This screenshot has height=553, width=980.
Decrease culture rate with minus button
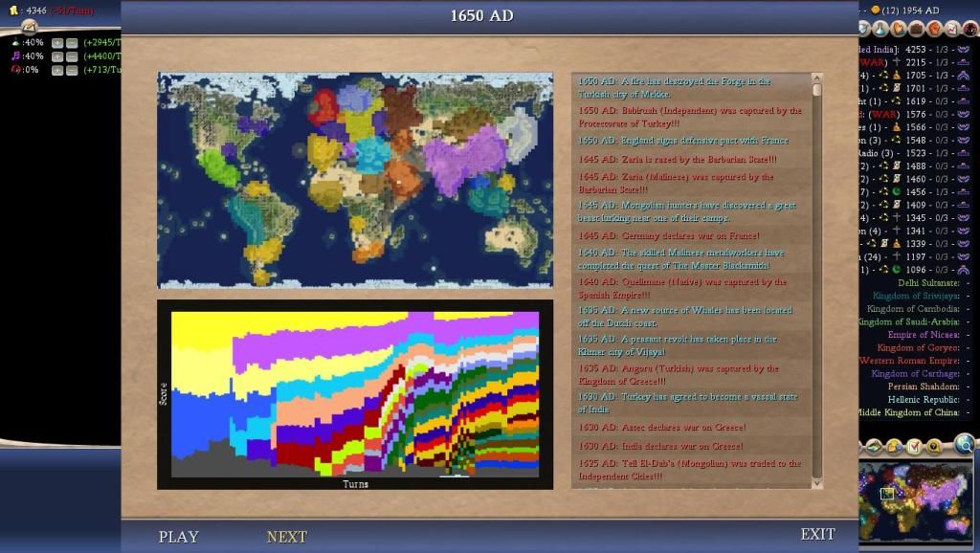tap(72, 56)
